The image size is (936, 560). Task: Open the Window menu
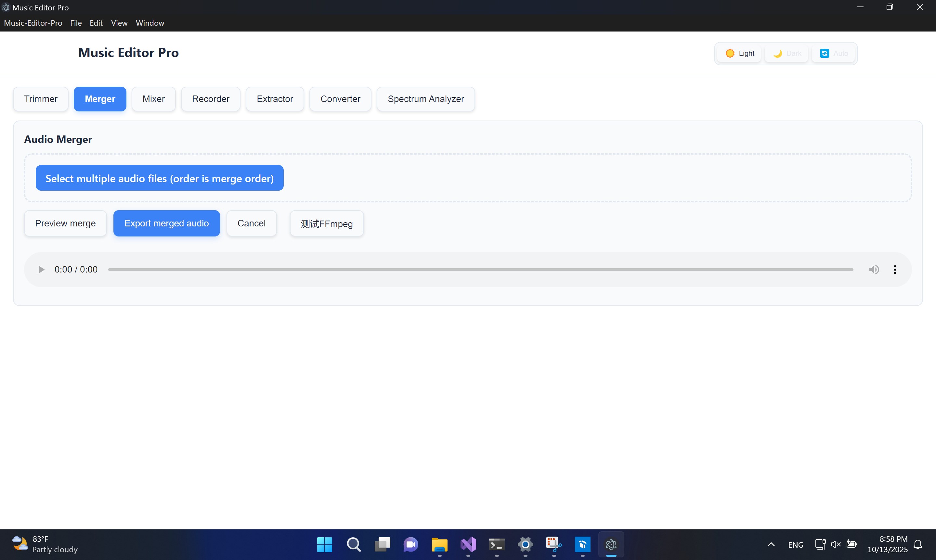tap(150, 23)
